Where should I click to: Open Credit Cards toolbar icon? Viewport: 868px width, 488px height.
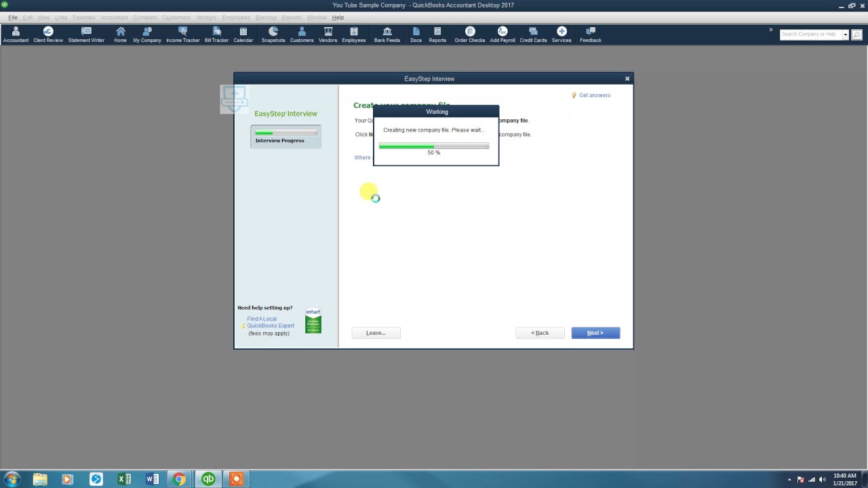tap(533, 35)
